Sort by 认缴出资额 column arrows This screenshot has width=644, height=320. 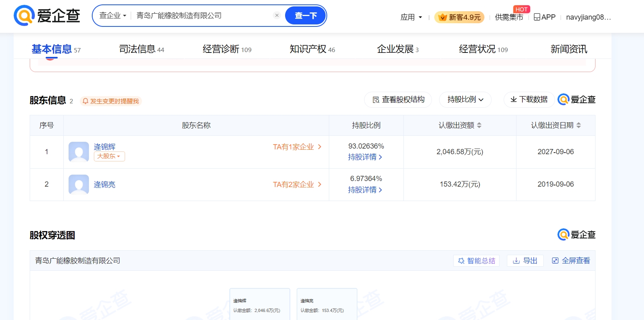click(479, 125)
